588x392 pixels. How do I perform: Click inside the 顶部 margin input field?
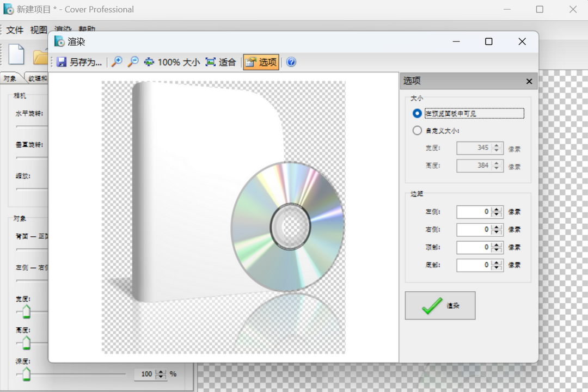(475, 247)
